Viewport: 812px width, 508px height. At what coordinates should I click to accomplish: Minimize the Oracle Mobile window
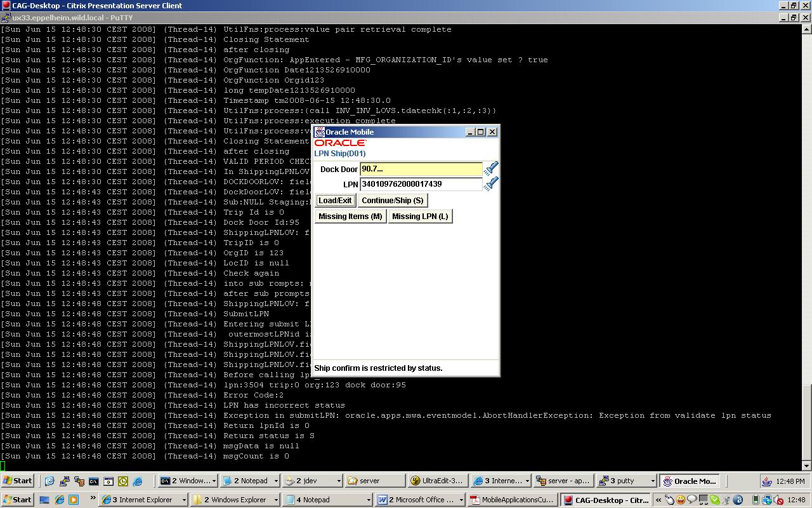tap(470, 132)
